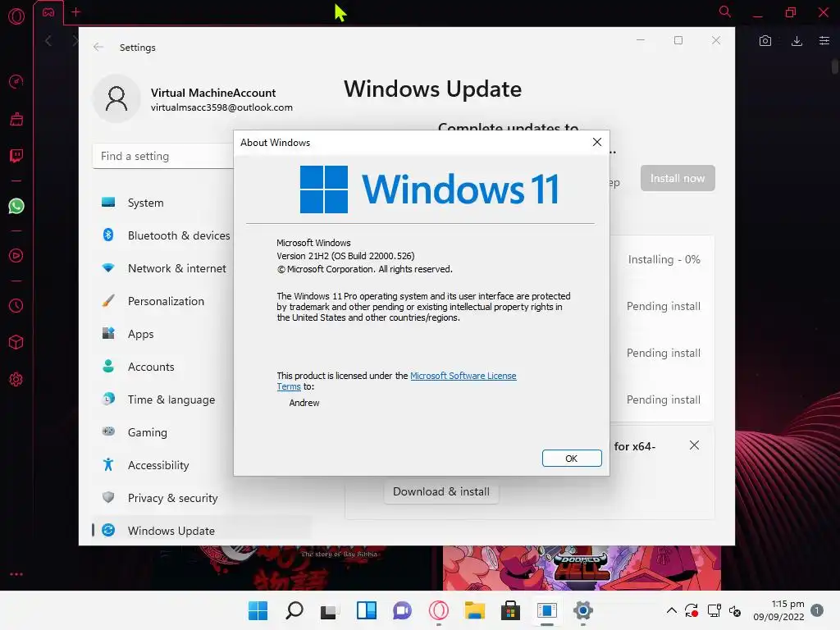The image size is (840, 630).
Task: Click the user account avatar picture
Action: 116,98
